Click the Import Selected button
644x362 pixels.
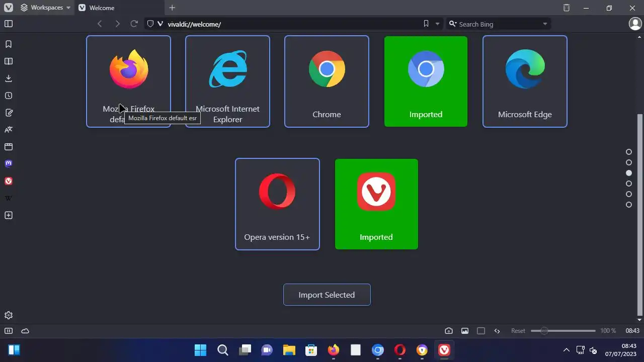(x=327, y=295)
